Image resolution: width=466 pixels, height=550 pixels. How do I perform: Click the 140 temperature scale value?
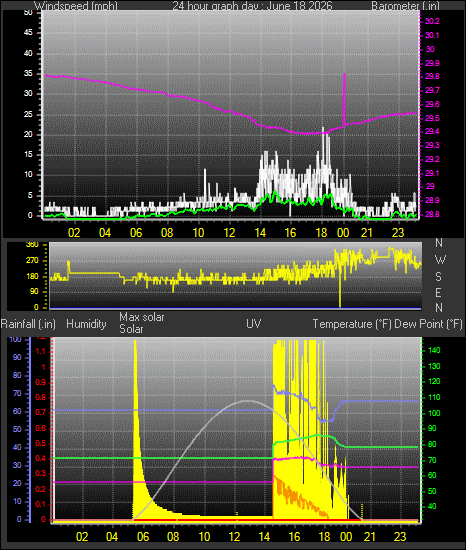(x=434, y=350)
